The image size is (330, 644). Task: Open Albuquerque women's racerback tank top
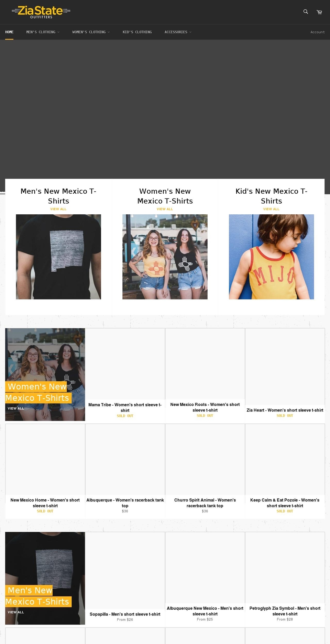point(125,503)
